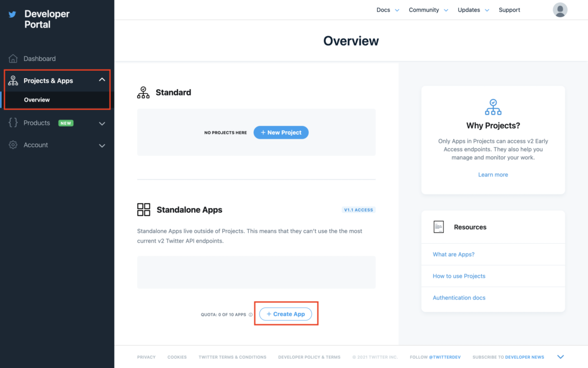
Task: Collapse the Projects & Apps section chevron
Action: (x=102, y=79)
